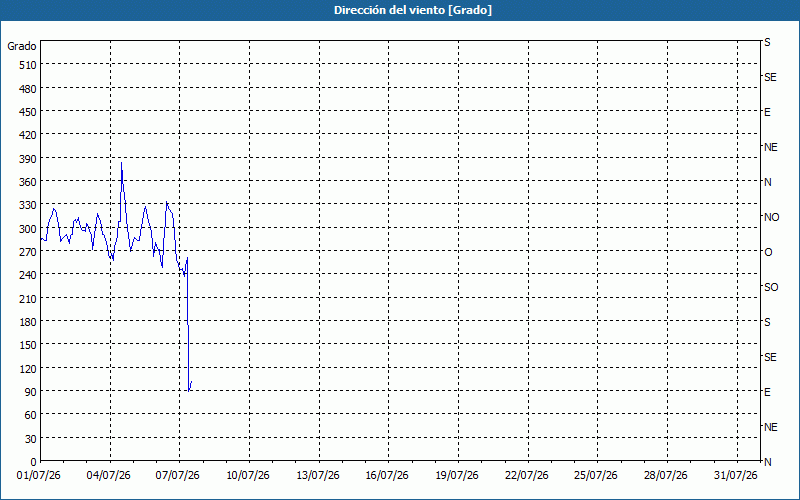
Task: Click the blue line's highest peak near 385 degrees
Action: coord(121,163)
